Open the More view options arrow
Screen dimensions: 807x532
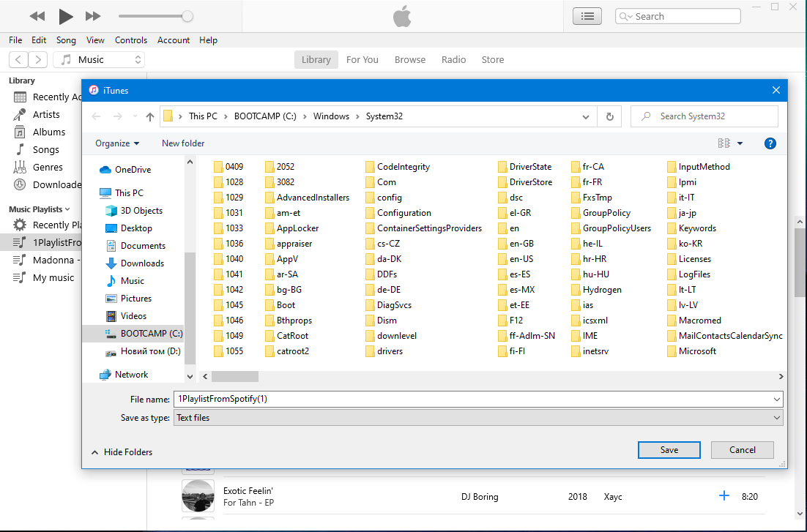[740, 143]
